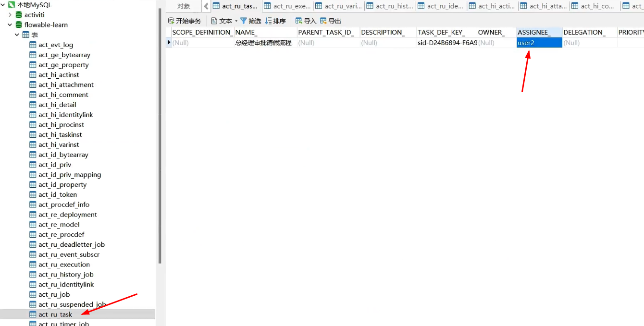Click table icon beside act_ru_execution

[33, 265]
